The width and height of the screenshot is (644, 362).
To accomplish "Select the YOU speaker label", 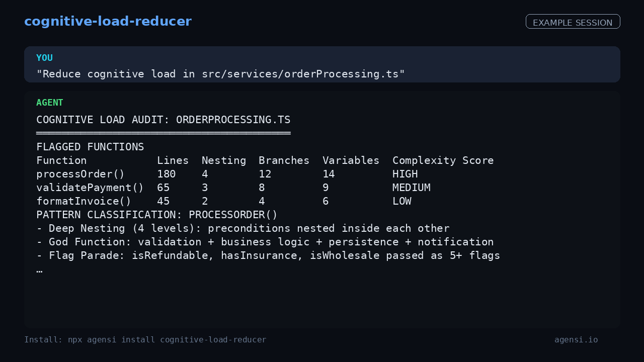I will [44, 58].
